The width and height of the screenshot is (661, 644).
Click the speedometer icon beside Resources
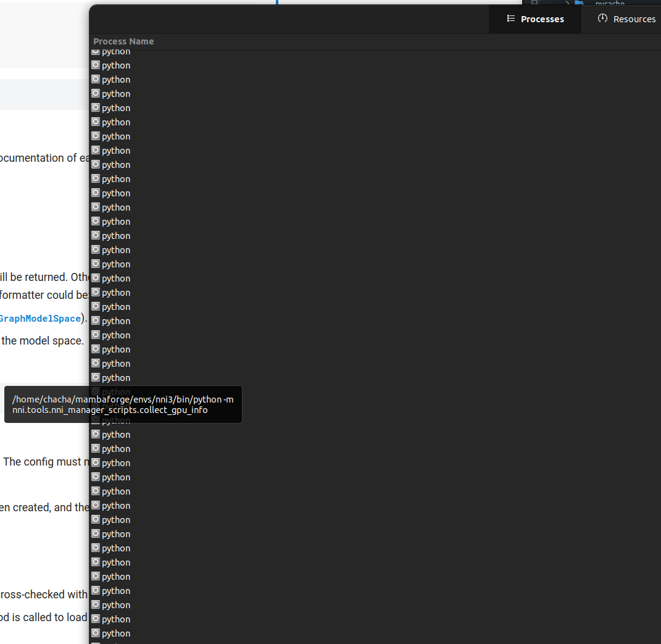602,18
